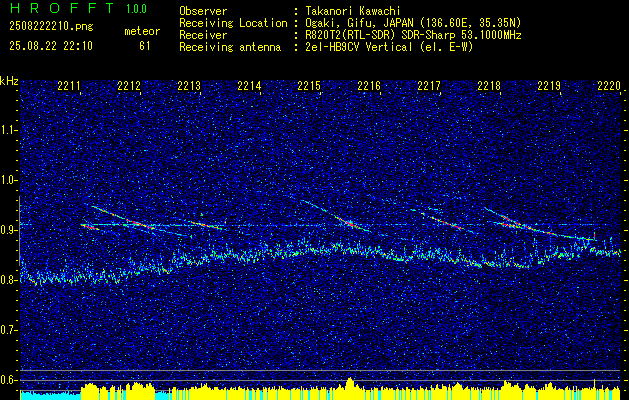This screenshot has width=629, height=400.
Task: Click the cyan signal-level segment at bottom left
Action: click(x=51, y=395)
